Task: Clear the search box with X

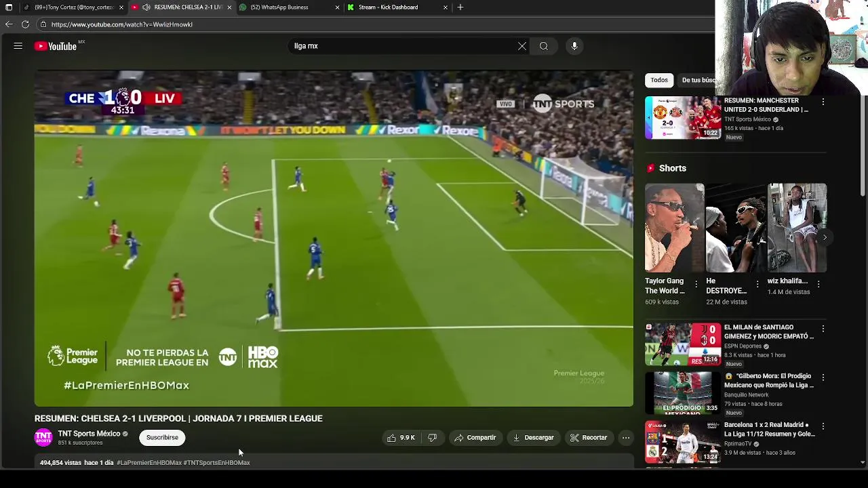Action: [522, 46]
